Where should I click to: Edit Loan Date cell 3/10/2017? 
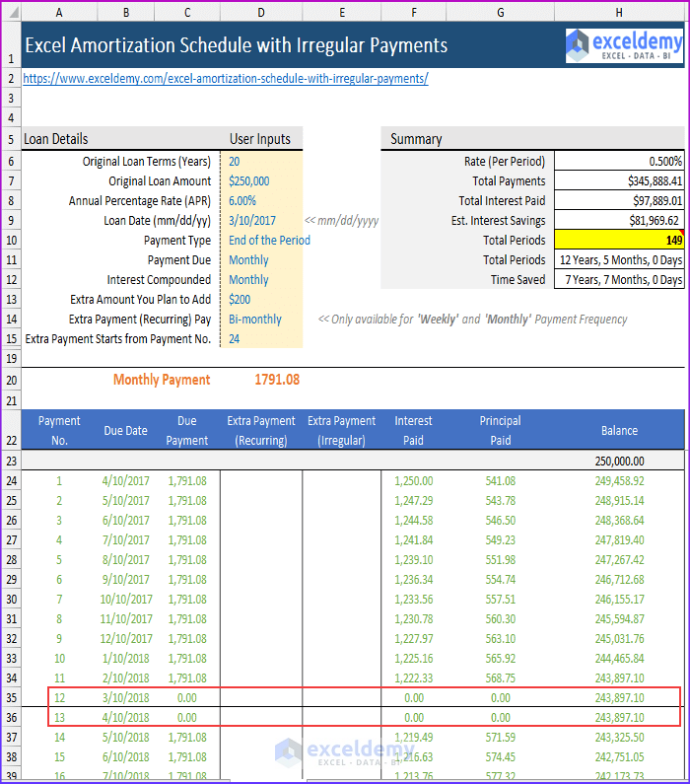[x=261, y=221]
